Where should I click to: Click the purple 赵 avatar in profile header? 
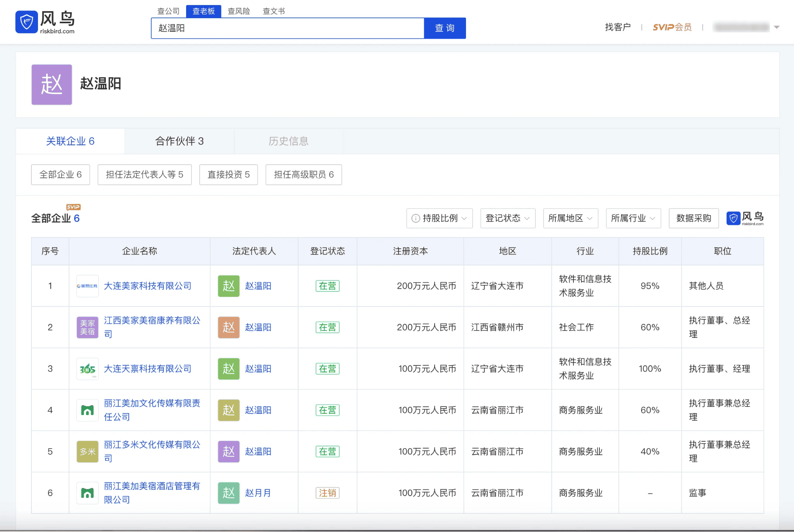pos(52,84)
